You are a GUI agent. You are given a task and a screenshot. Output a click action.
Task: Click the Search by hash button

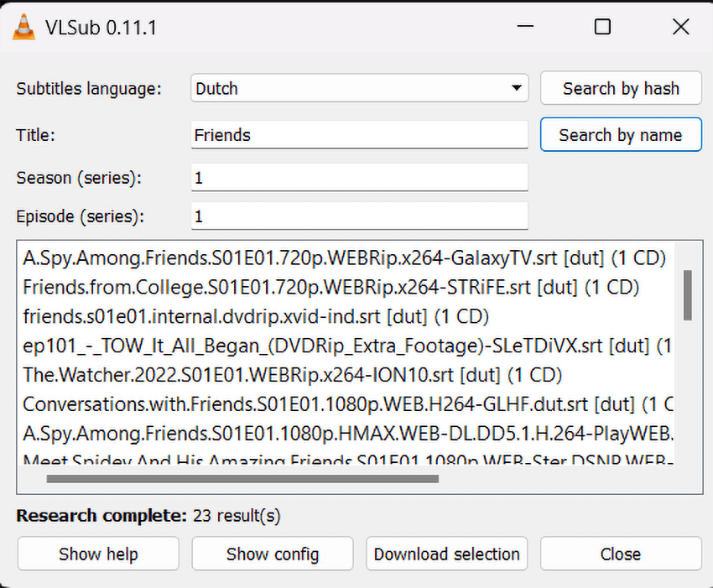[x=621, y=88]
